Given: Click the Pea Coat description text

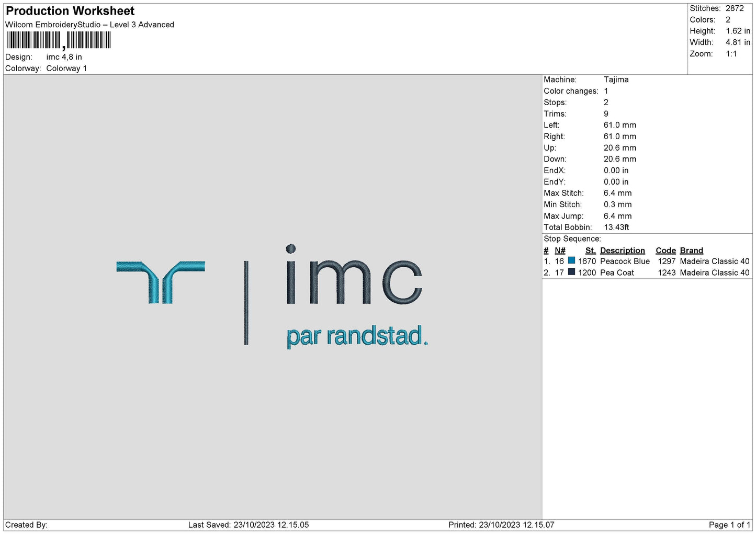Looking at the screenshot, I should pos(617,272).
